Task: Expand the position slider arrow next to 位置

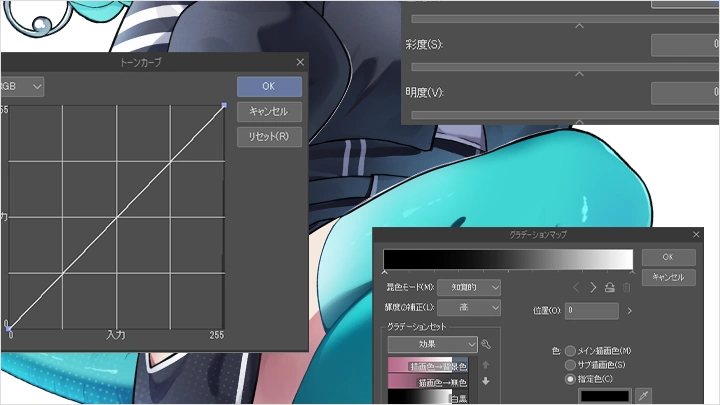Action: coord(630,311)
